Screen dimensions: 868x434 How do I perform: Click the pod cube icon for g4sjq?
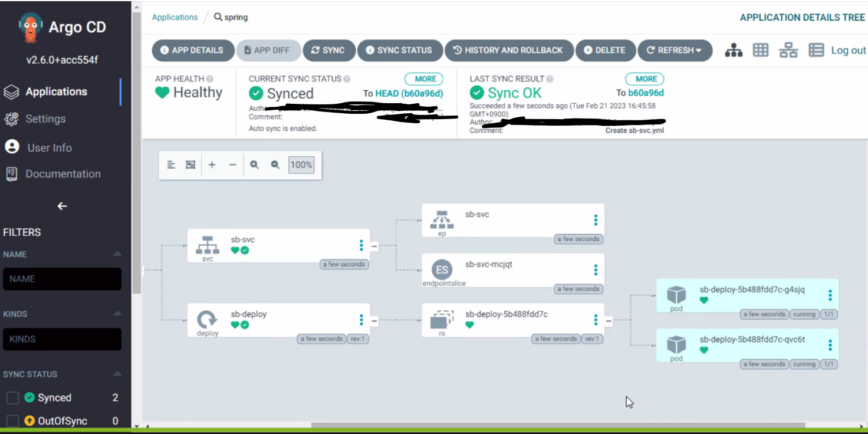(x=676, y=295)
